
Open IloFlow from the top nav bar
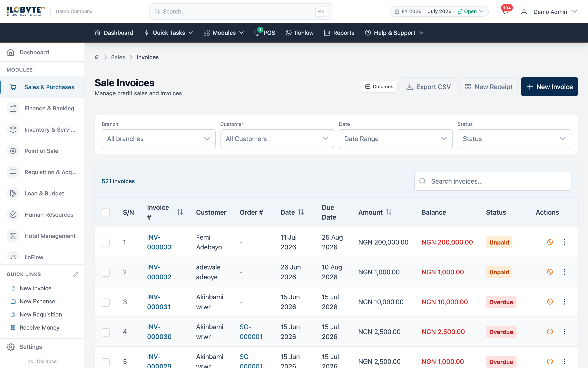click(299, 33)
